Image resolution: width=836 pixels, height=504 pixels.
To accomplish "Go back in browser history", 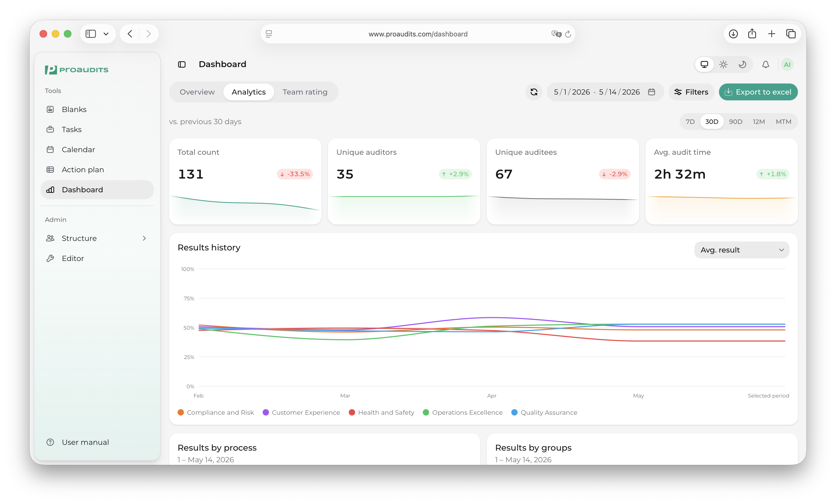I will (x=130, y=34).
